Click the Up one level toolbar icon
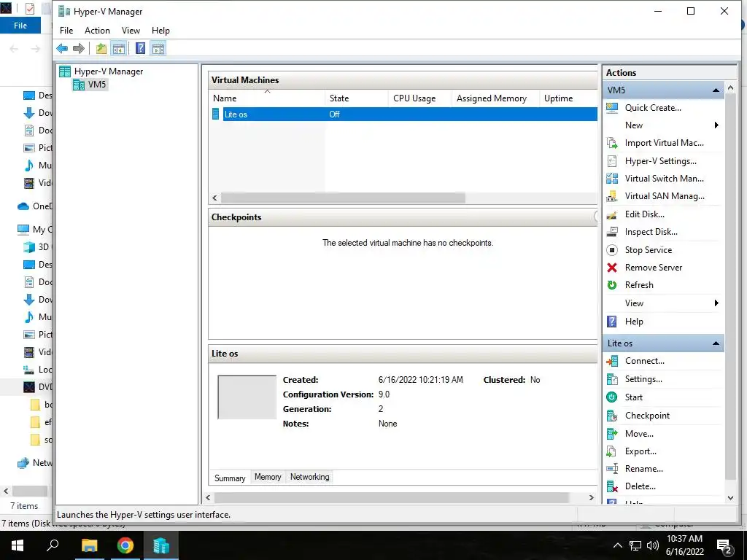Viewport: 747px width, 560px height. (x=101, y=48)
